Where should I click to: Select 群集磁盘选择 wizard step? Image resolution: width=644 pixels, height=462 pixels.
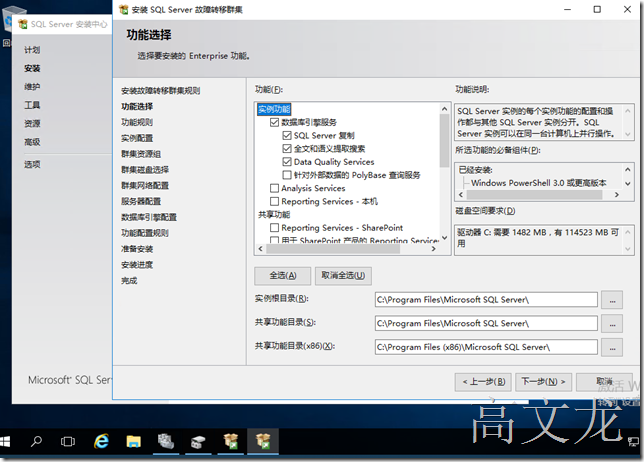click(145, 170)
